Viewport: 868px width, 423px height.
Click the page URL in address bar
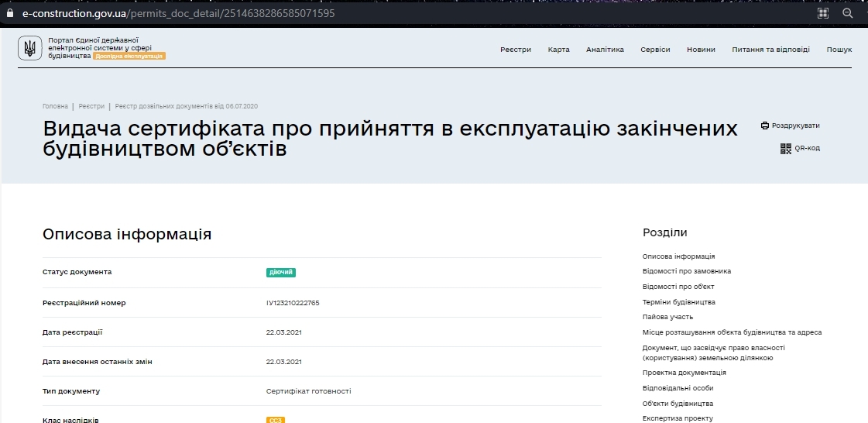(x=178, y=13)
